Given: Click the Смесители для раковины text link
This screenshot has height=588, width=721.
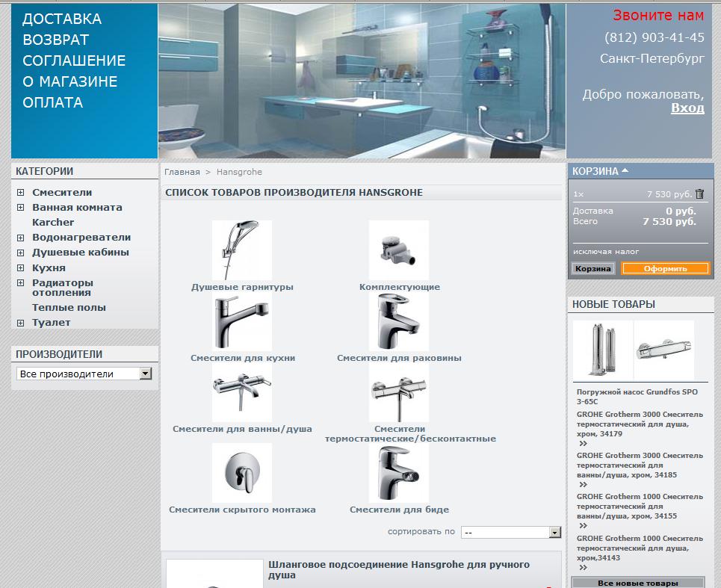Looking at the screenshot, I should click(399, 358).
